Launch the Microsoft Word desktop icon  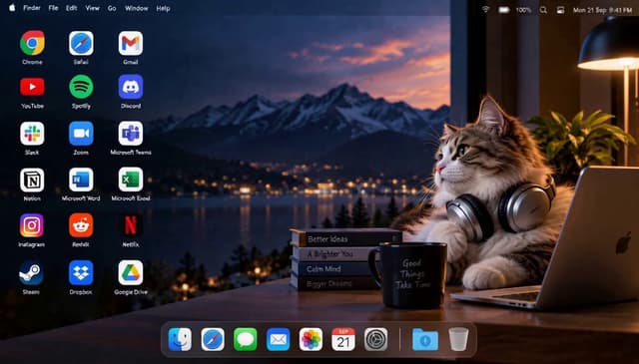81,180
